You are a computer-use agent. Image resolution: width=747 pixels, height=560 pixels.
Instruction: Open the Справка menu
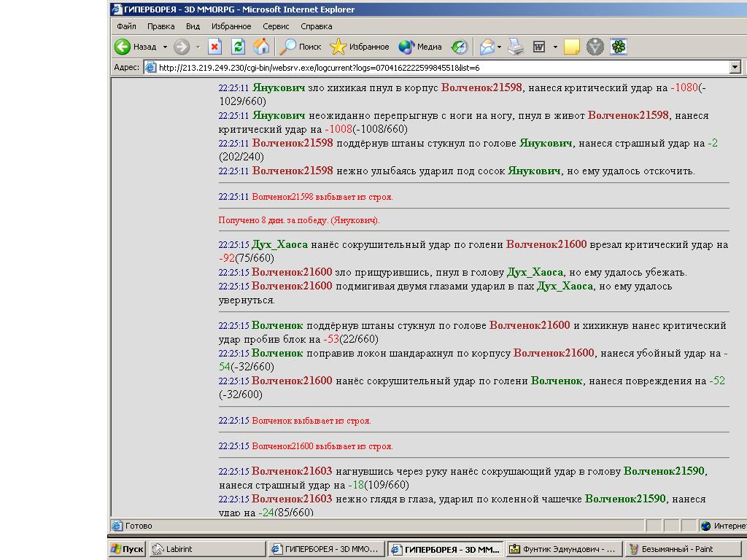click(317, 26)
